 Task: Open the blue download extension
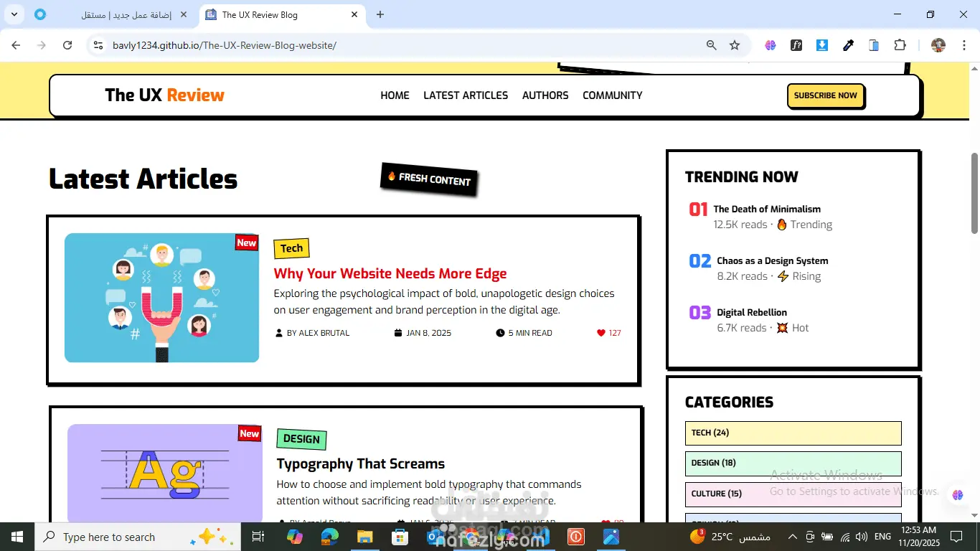click(x=822, y=45)
